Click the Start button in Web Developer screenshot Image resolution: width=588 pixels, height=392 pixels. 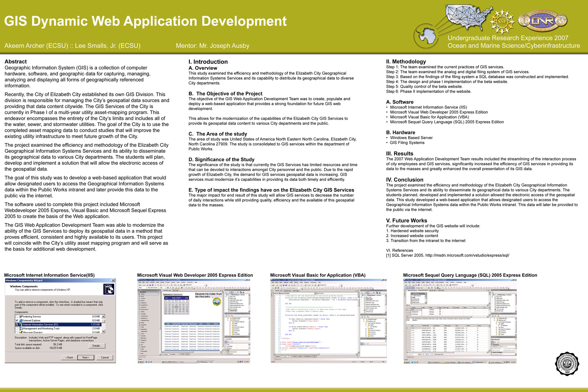[x=141, y=362]
